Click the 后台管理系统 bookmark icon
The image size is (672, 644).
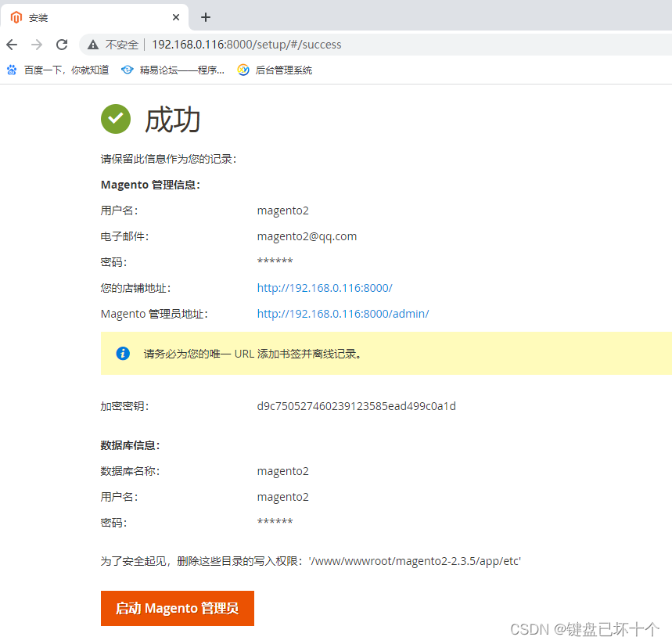point(243,70)
